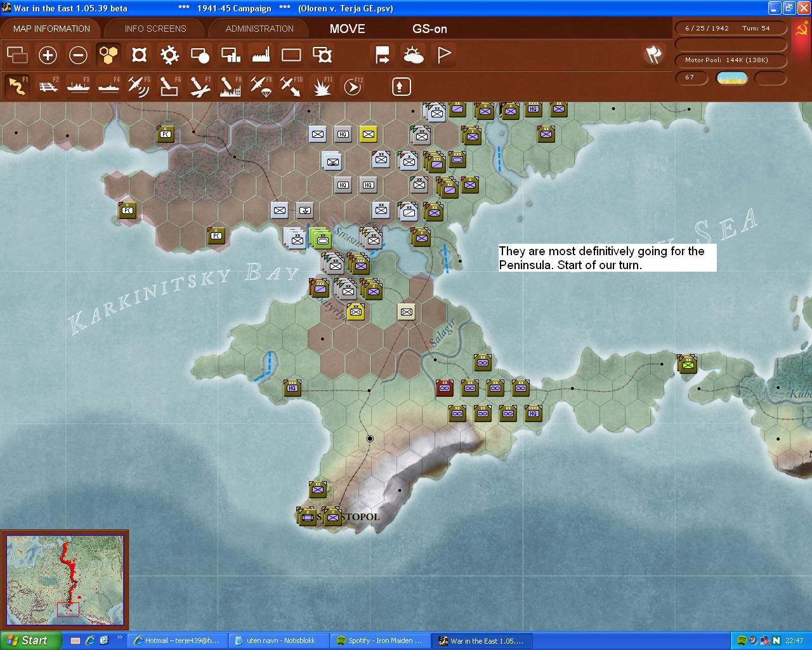Show the weather with sun-cloud icon
812x650 pixels.
(x=413, y=55)
